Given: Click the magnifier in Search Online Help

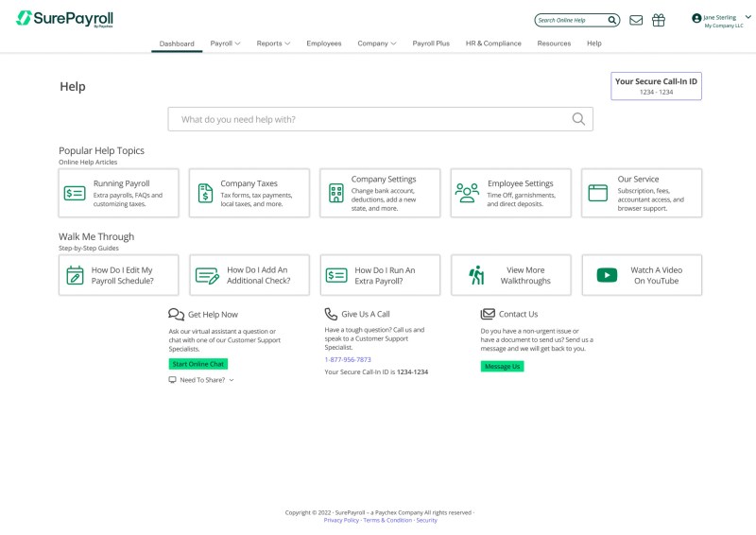Looking at the screenshot, I should (611, 20).
